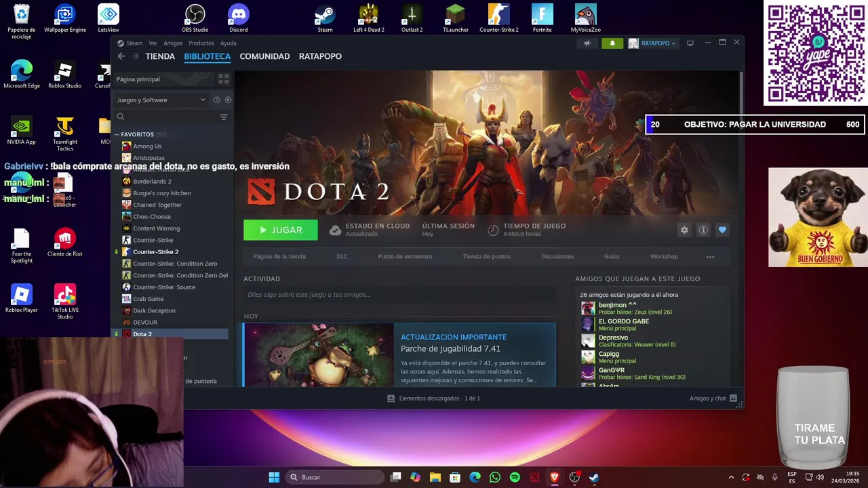Open Dota 2 DLC link
The image size is (868, 488).
pos(342,256)
